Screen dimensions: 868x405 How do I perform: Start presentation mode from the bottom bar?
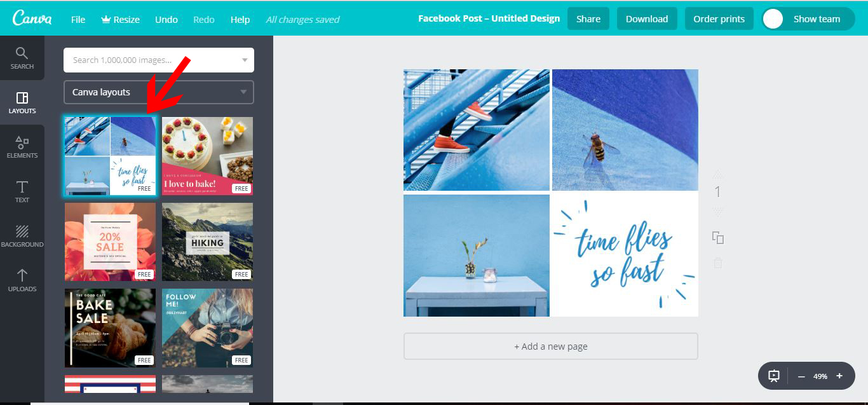tap(773, 376)
